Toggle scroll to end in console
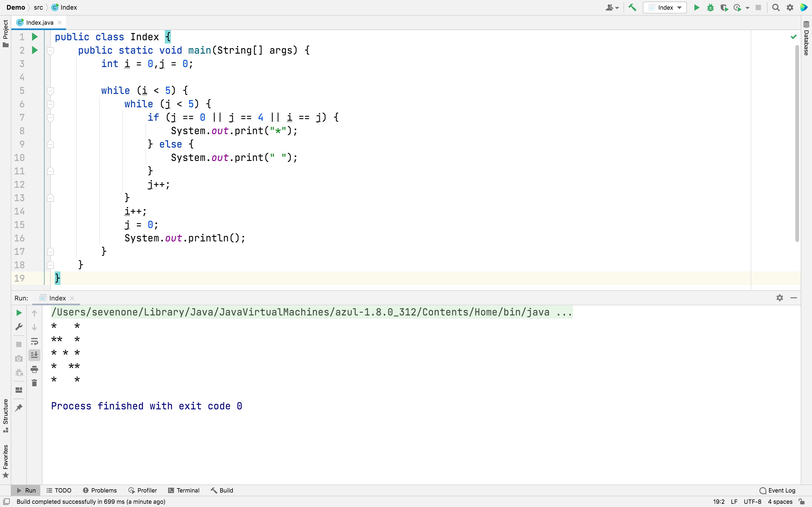Screen dimensions: 812x507 coord(34,355)
